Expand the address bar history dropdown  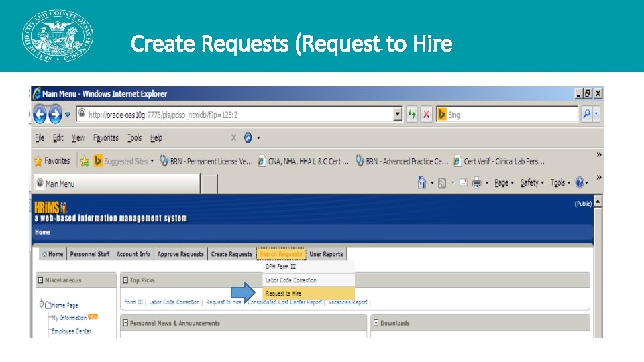(397, 115)
